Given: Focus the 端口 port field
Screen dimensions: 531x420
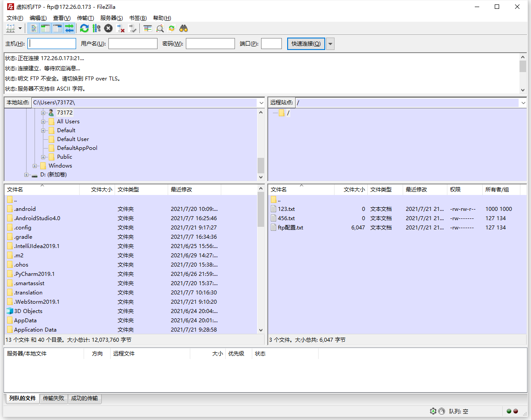Looking at the screenshot, I should (271, 43).
